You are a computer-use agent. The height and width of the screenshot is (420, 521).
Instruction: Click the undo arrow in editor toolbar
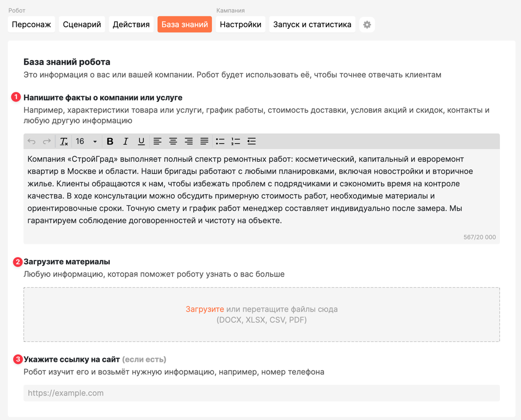point(32,141)
